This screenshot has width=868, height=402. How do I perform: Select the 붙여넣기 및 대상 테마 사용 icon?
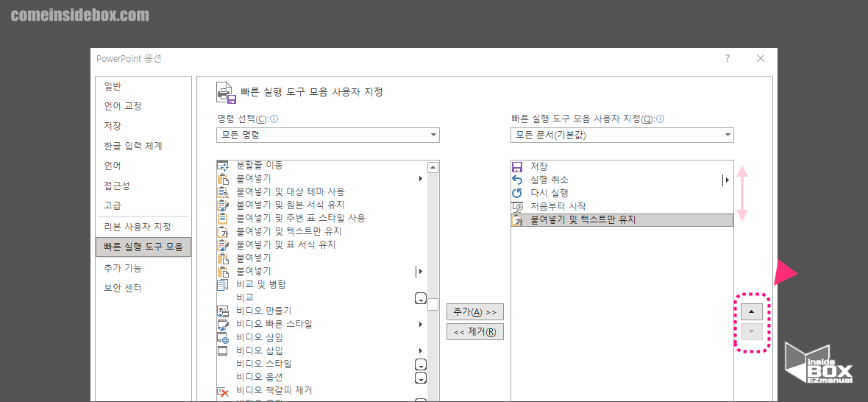223,191
